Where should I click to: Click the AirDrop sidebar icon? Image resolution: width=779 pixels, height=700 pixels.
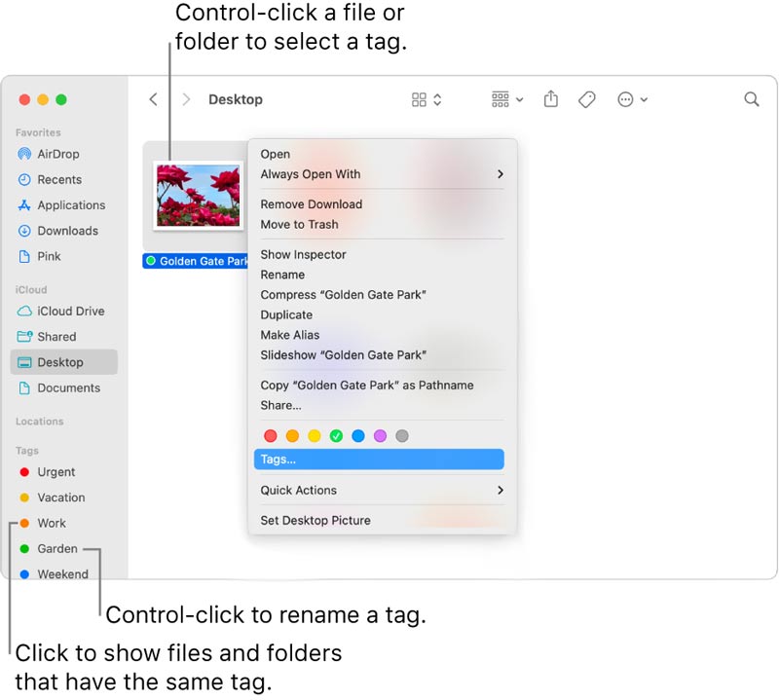click(24, 154)
